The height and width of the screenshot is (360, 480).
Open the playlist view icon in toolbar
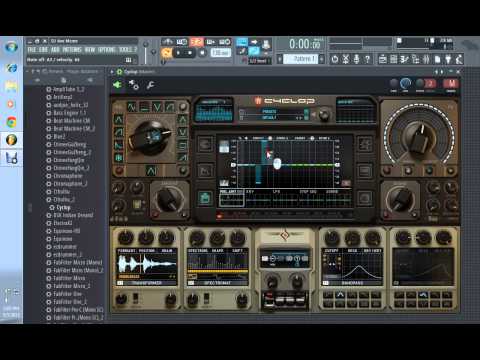click(383, 59)
